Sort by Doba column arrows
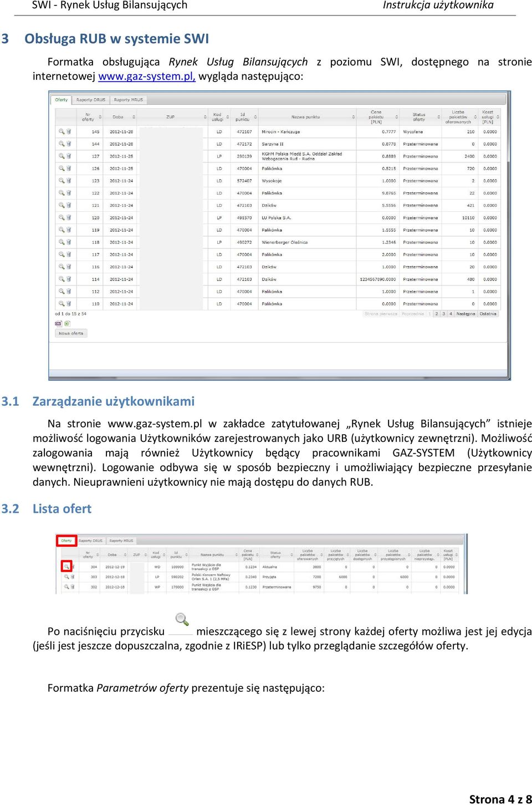This screenshot has height=805, width=532. click(x=134, y=117)
